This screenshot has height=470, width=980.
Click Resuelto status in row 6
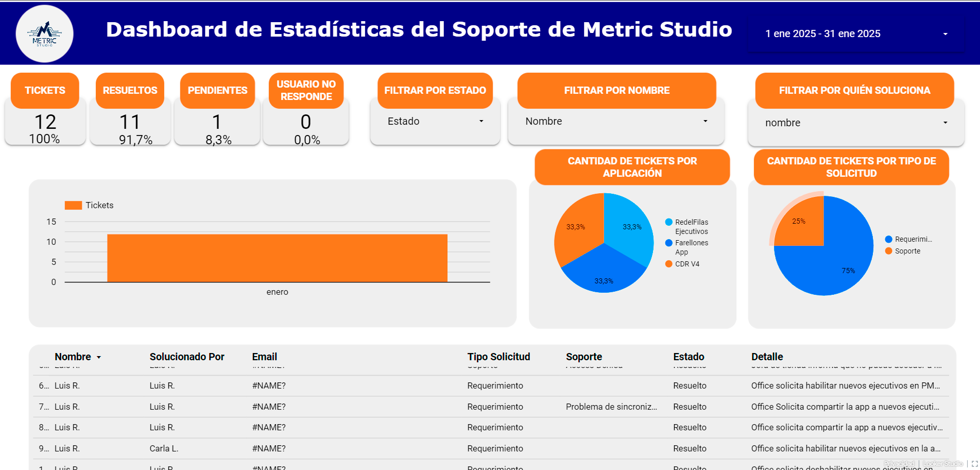(690, 385)
